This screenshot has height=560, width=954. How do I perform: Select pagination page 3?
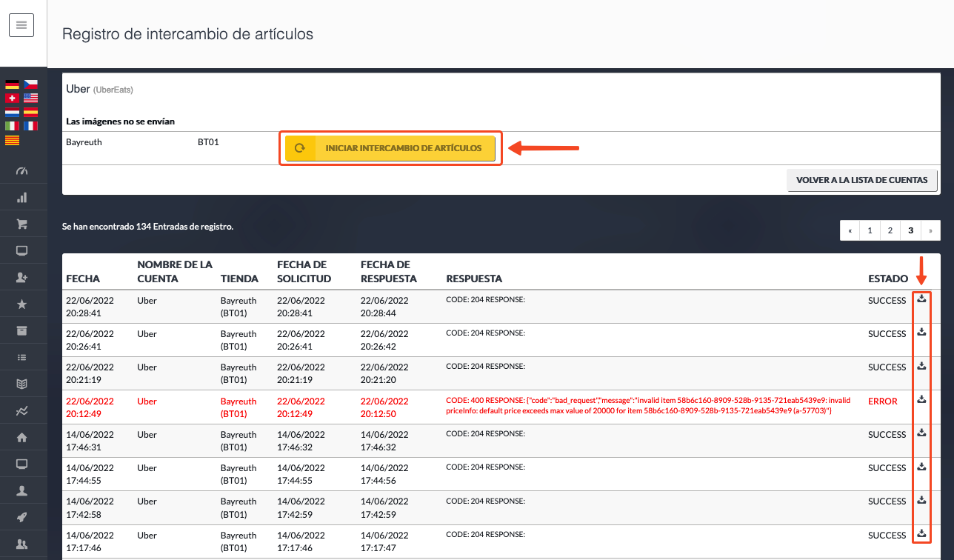click(x=910, y=230)
